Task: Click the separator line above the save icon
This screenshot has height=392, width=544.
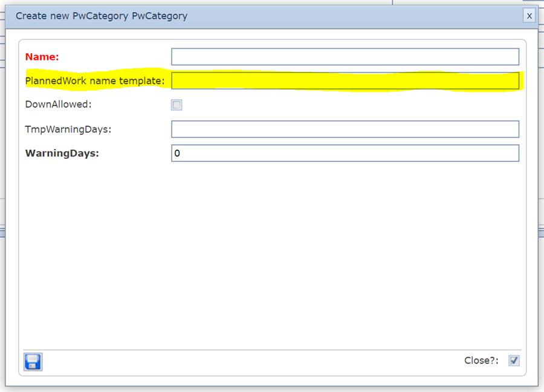Action: (x=272, y=350)
